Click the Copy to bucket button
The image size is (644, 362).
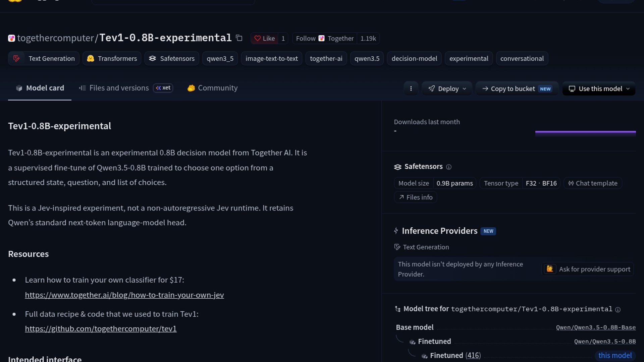tap(517, 89)
